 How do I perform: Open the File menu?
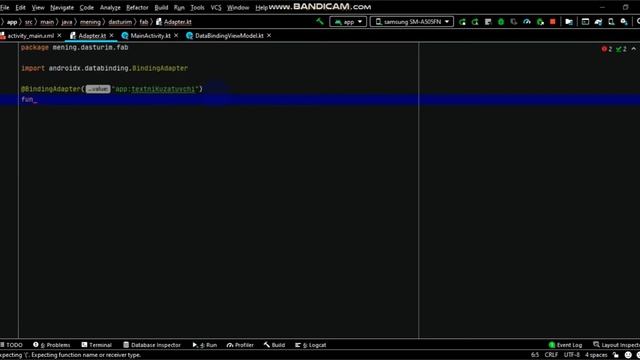pyautogui.click(x=4, y=7)
